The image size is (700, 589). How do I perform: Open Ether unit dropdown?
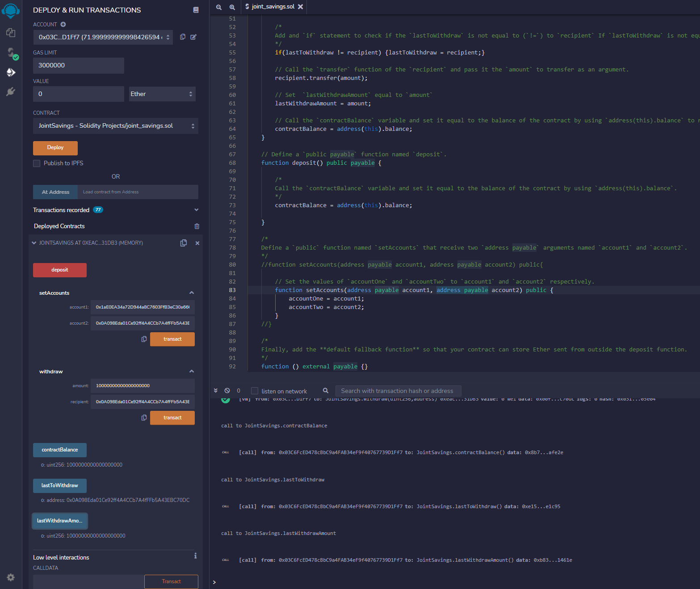pos(162,94)
